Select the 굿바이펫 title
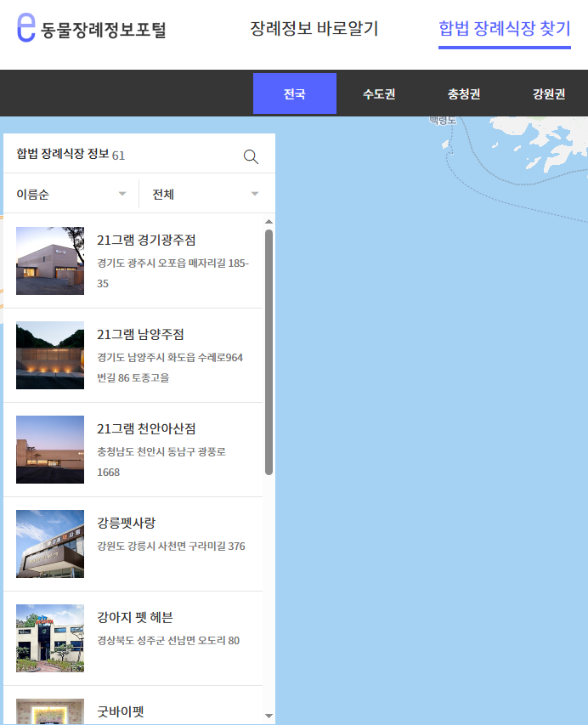 pyautogui.click(x=120, y=711)
